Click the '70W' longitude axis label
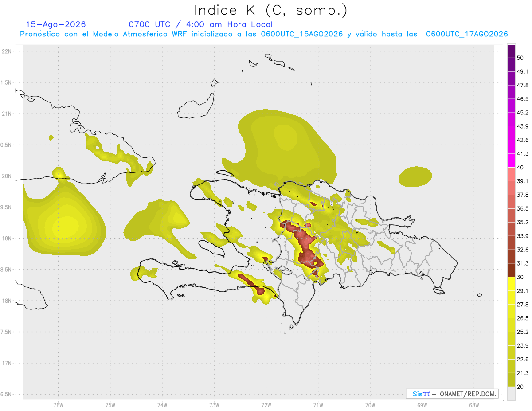 click(370, 405)
